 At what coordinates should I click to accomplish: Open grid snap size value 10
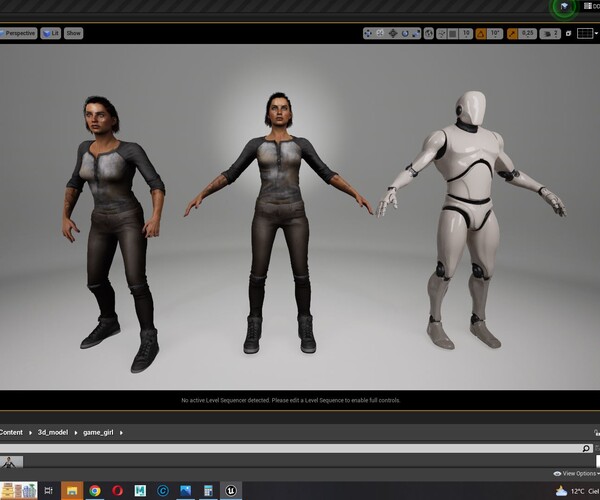pos(466,34)
